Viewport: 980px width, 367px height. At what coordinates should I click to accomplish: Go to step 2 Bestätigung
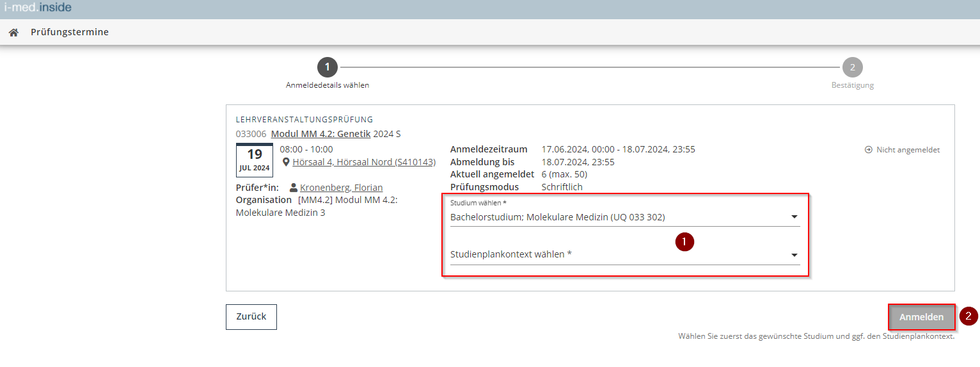click(x=852, y=67)
